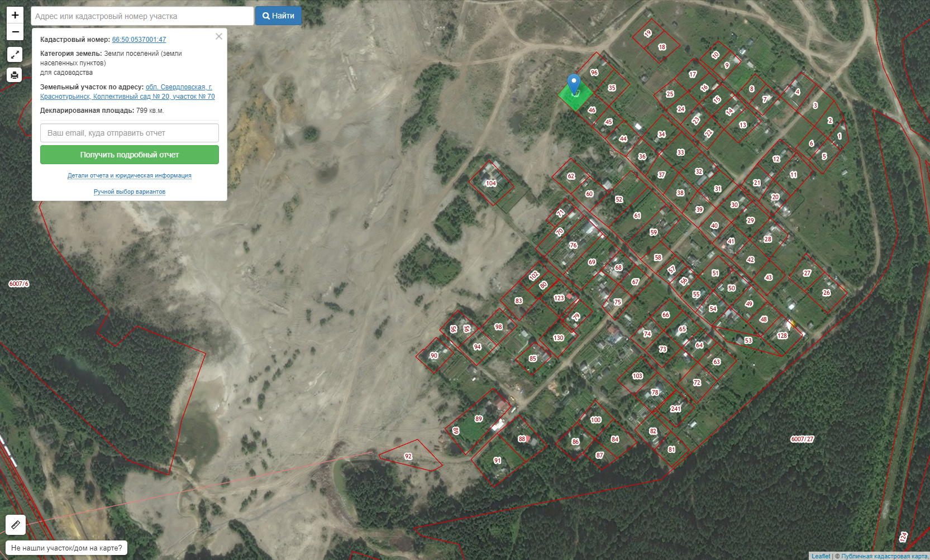930x560 pixels.
Task: Open Ручной выбор вариантов link
Action: [x=130, y=192]
